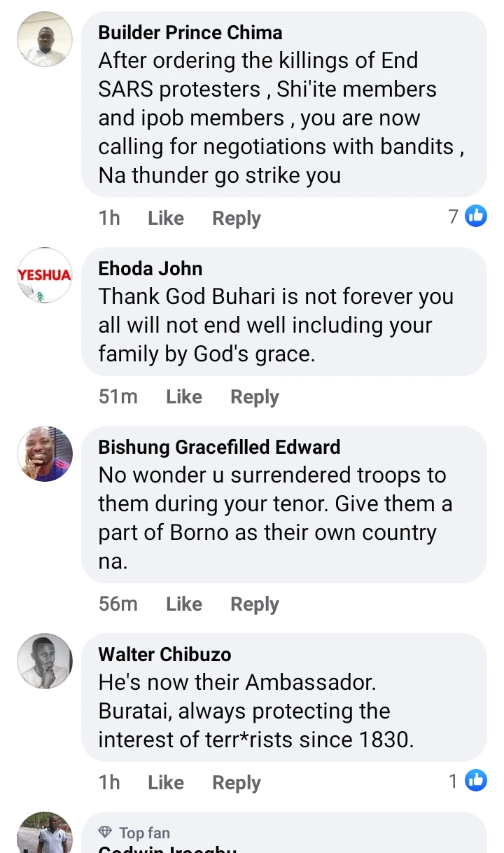504x853 pixels.
Task: Open Walter Chibuzo's profile name link
Action: click(x=164, y=655)
